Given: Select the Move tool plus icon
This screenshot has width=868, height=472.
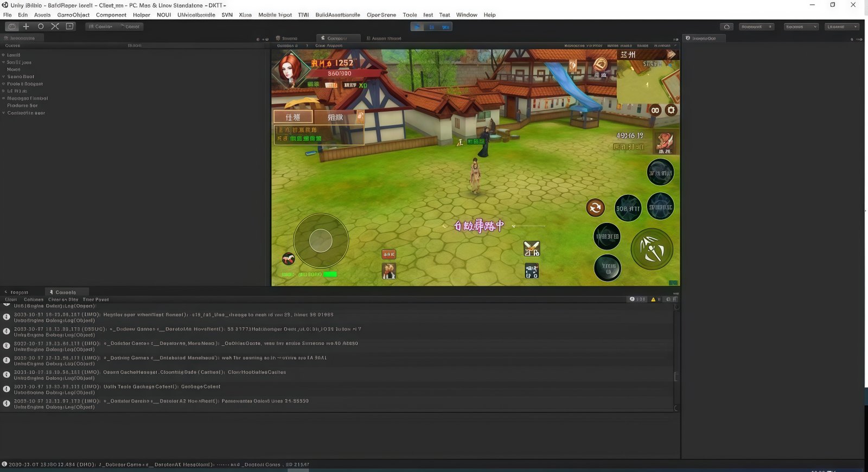Looking at the screenshot, I should pos(25,27).
